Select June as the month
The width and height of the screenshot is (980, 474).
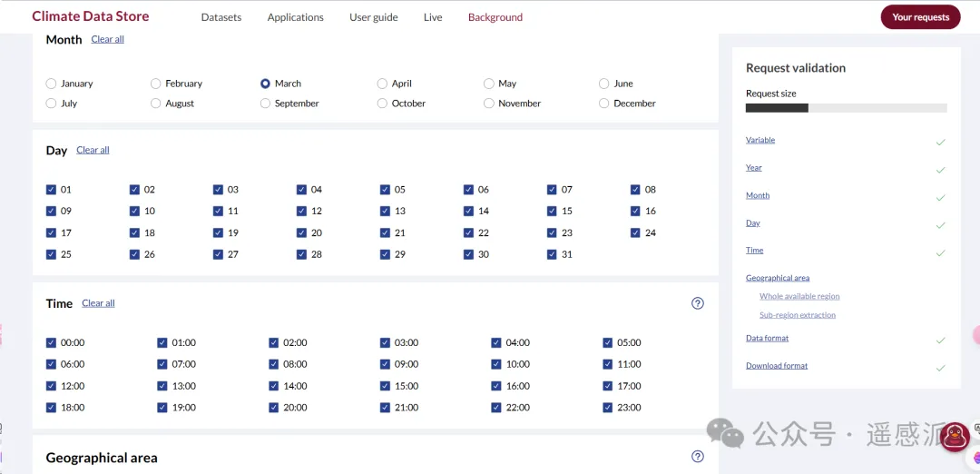603,84
